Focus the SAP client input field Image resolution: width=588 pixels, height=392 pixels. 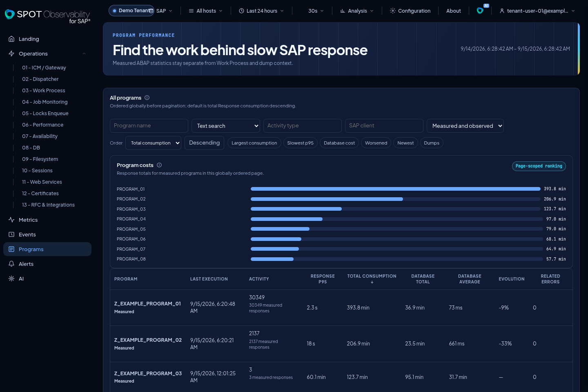384,126
